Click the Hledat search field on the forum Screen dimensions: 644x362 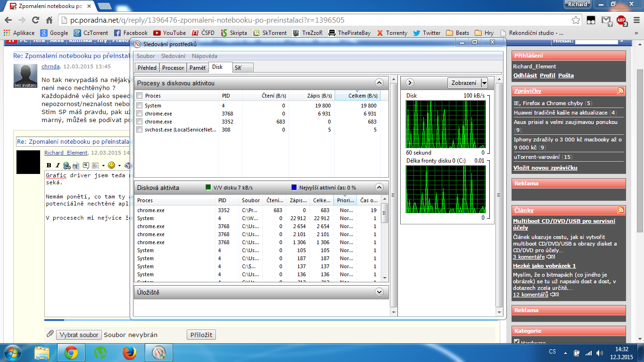[596, 41]
